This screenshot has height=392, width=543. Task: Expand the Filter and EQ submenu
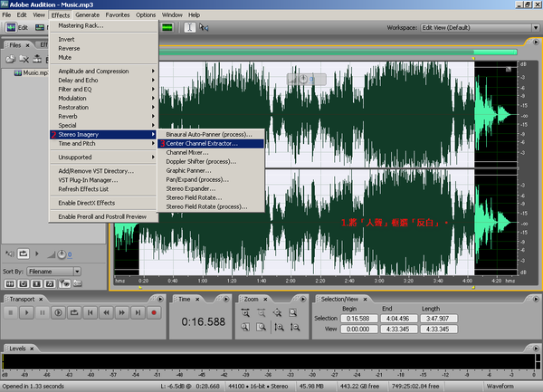coord(103,89)
